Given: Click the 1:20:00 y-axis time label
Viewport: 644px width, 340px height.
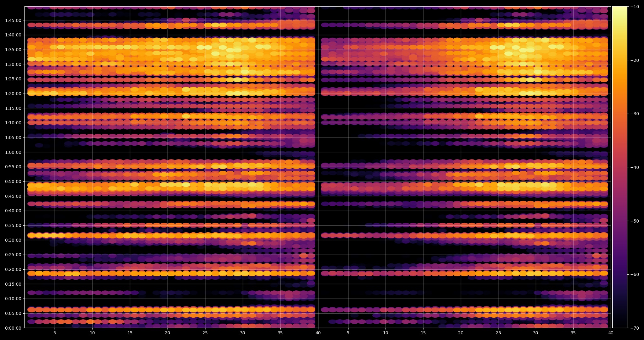Looking at the screenshot, I should [x=13, y=94].
